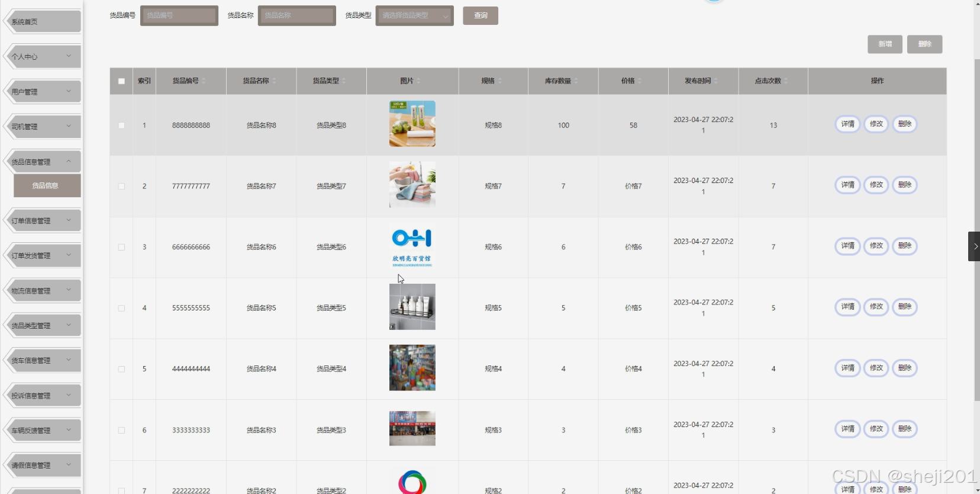Click 删除 in the 货品名称6 row
The height and width of the screenshot is (494, 980).
coord(905,246)
